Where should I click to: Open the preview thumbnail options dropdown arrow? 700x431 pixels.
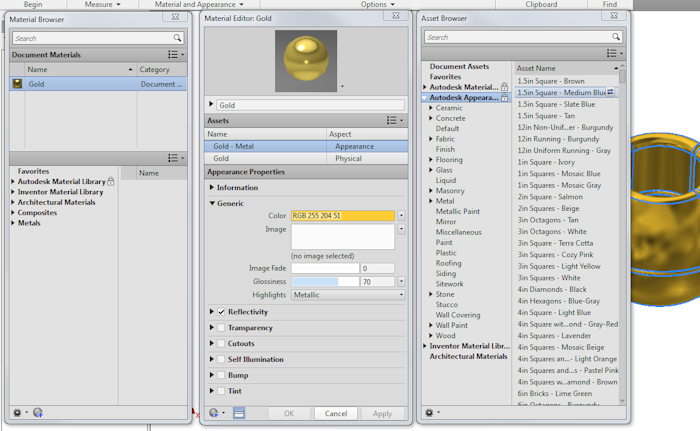[342, 86]
